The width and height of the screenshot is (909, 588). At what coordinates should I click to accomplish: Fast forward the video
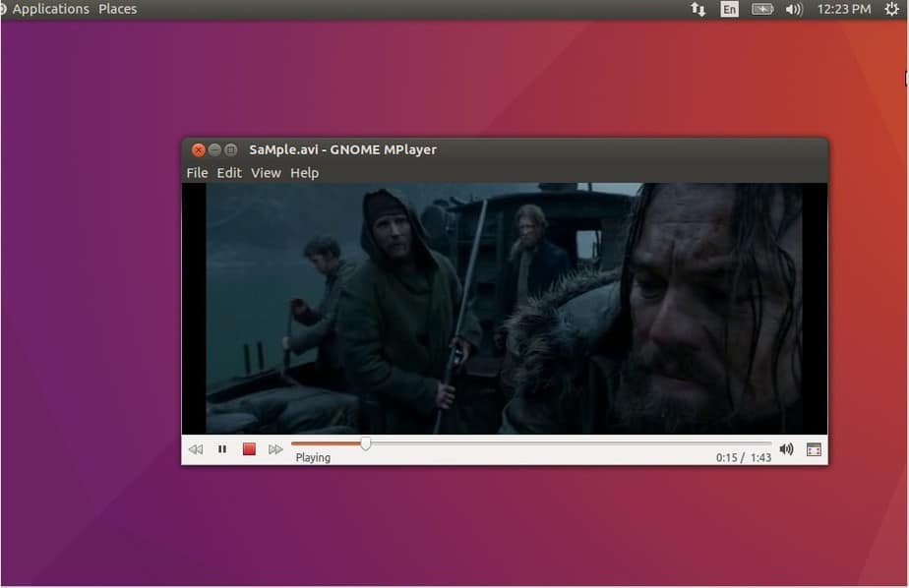pyautogui.click(x=275, y=449)
